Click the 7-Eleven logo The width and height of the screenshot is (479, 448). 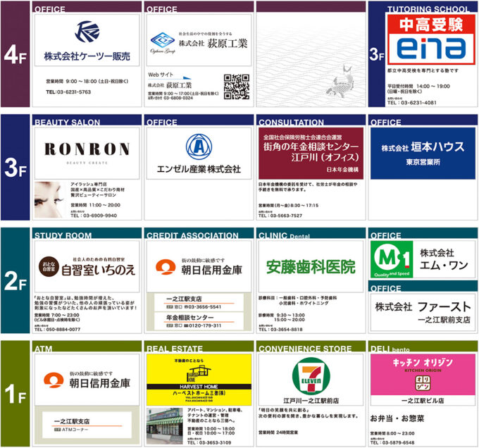[311, 376]
